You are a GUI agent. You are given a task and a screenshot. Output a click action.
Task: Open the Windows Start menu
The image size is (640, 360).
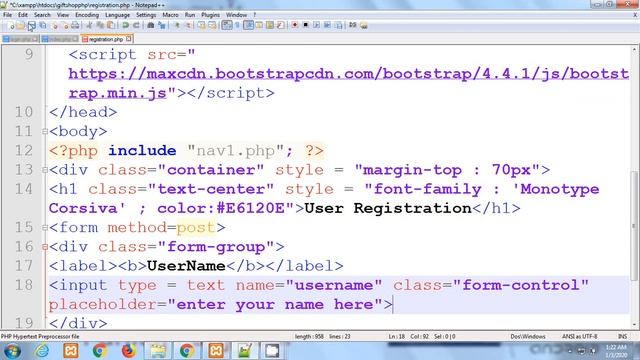coord(11,351)
